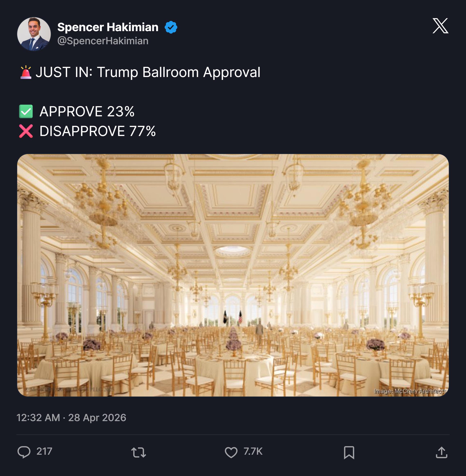Open the share upload icon
The image size is (466, 476).
point(441,452)
